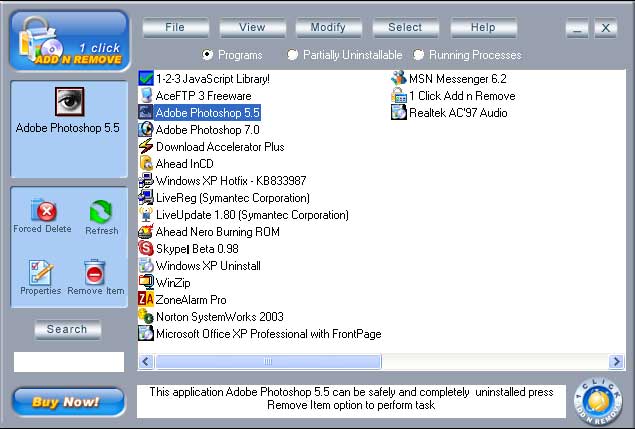Click the Windows XP Hotfix KB833987 icon
This screenshot has width=635, height=429.
[146, 180]
